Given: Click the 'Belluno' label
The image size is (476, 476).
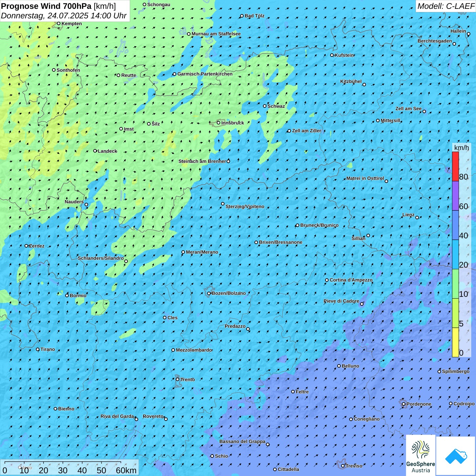Looking at the screenshot, I should 351,366.
